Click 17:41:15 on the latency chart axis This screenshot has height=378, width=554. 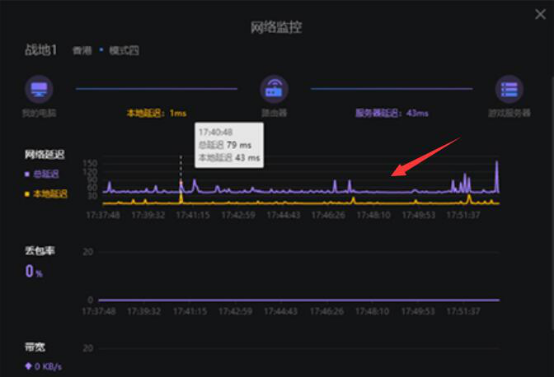pyautogui.click(x=193, y=215)
